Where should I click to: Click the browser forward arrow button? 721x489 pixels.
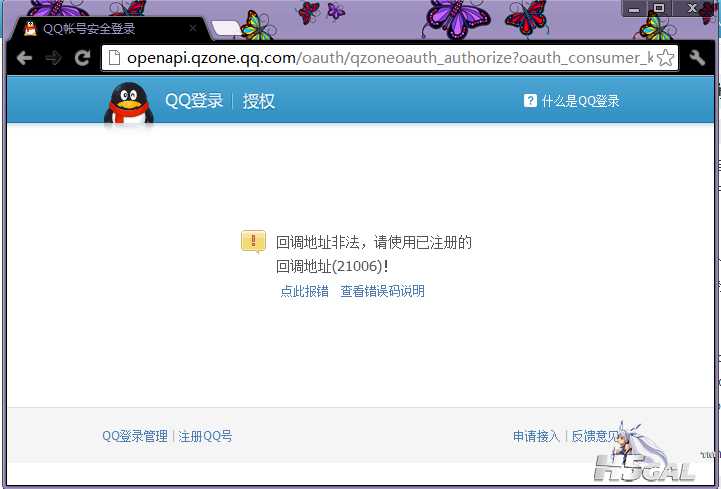(x=53, y=58)
